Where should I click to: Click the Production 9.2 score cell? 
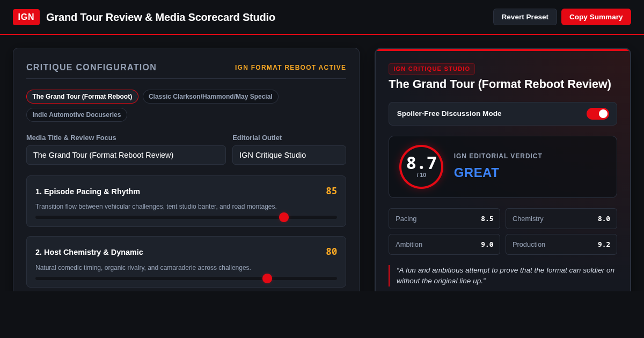pyautogui.click(x=561, y=245)
